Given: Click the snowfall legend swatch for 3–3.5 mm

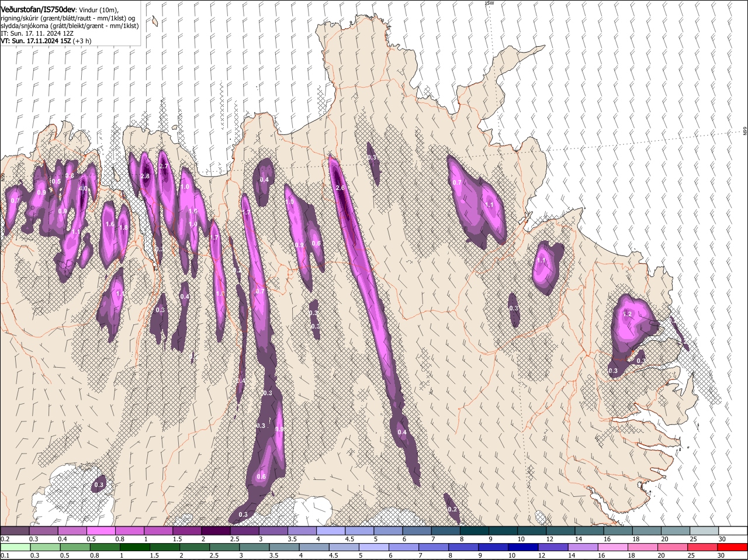Looking at the screenshot, I should 273,530.
